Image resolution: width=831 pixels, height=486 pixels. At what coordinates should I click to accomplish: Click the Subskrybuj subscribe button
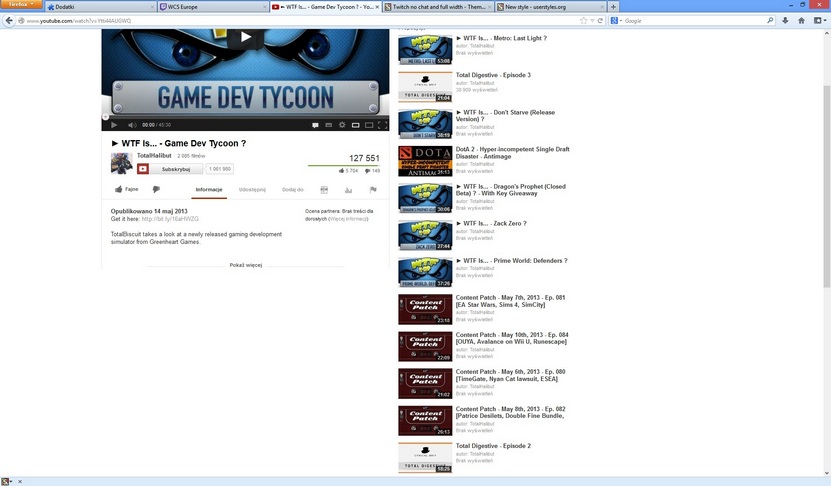tap(170, 169)
